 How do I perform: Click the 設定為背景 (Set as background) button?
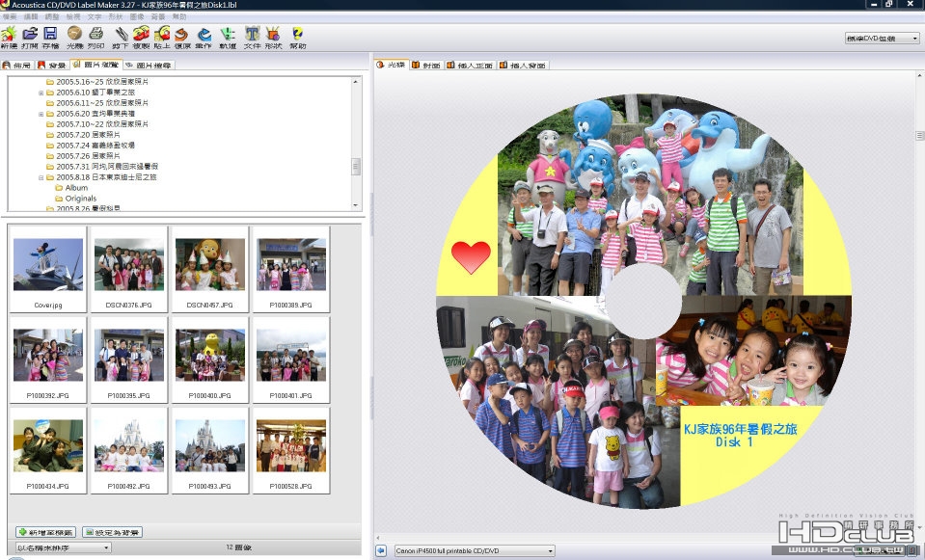tap(112, 532)
